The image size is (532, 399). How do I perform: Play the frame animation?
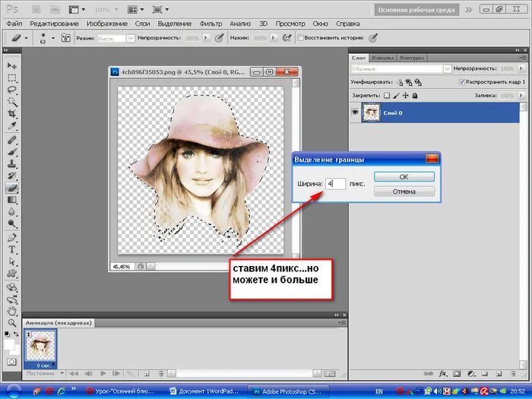pyautogui.click(x=103, y=374)
